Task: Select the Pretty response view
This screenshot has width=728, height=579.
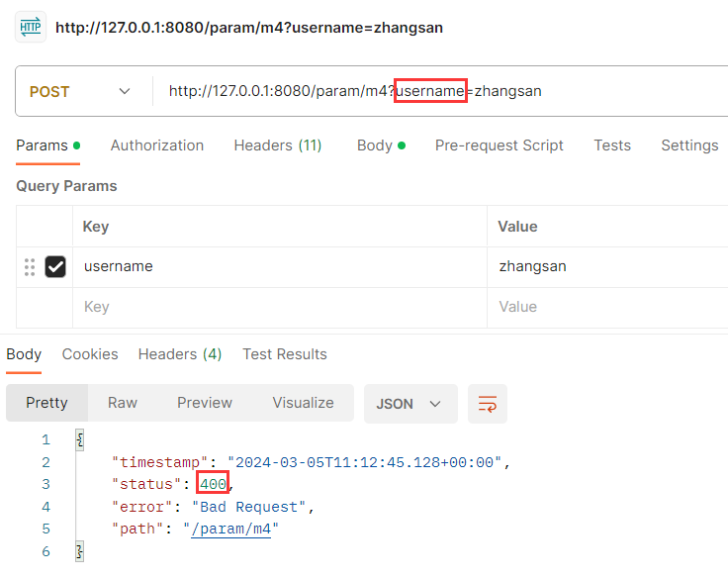Action: coord(46,403)
